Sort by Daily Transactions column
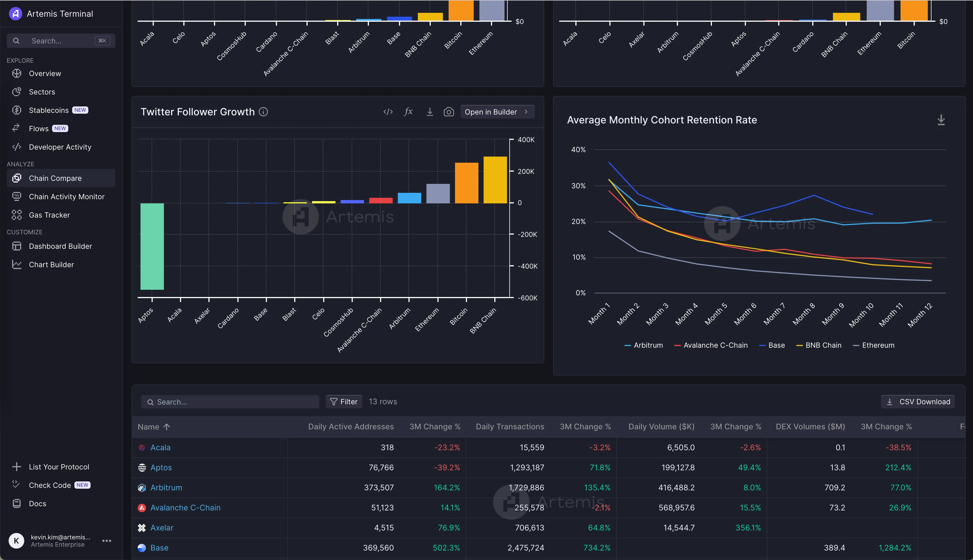 point(510,427)
